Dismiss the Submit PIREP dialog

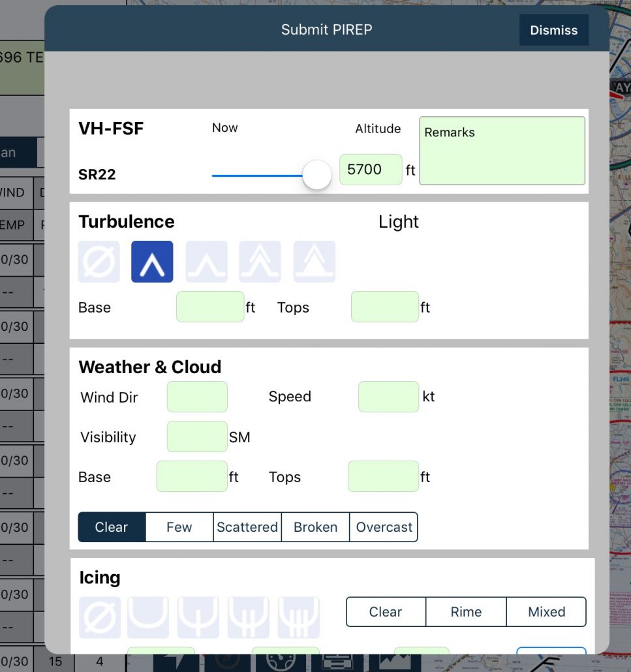pos(553,30)
